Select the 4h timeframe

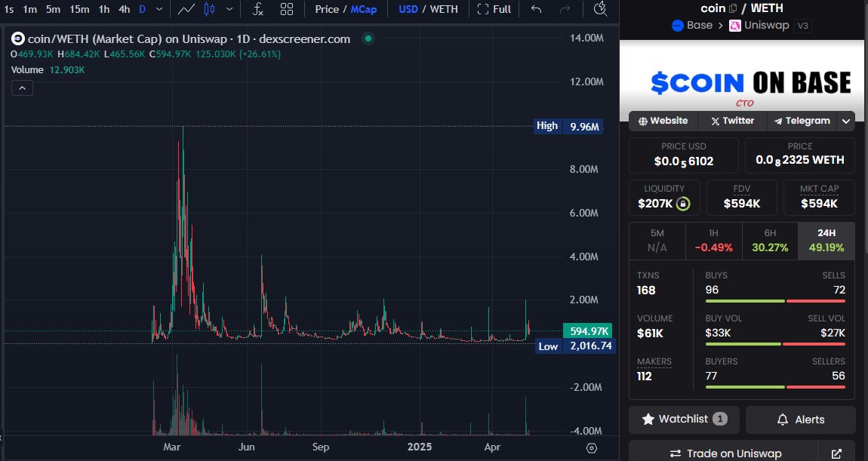[125, 9]
